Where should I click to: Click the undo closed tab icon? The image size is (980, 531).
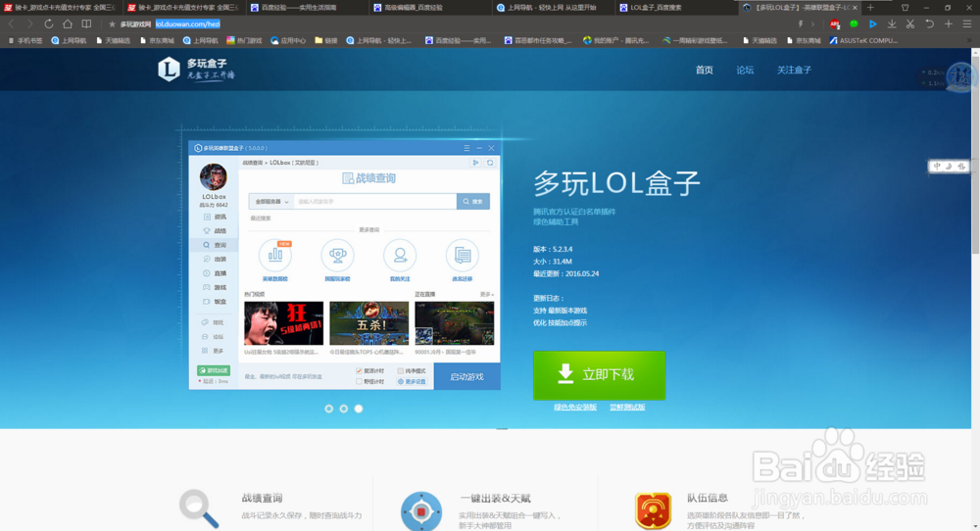(929, 24)
